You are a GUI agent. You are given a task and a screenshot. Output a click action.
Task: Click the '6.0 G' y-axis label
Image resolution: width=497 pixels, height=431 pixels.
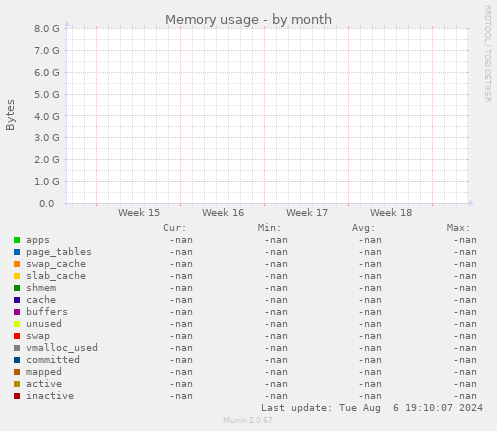[x=47, y=73]
